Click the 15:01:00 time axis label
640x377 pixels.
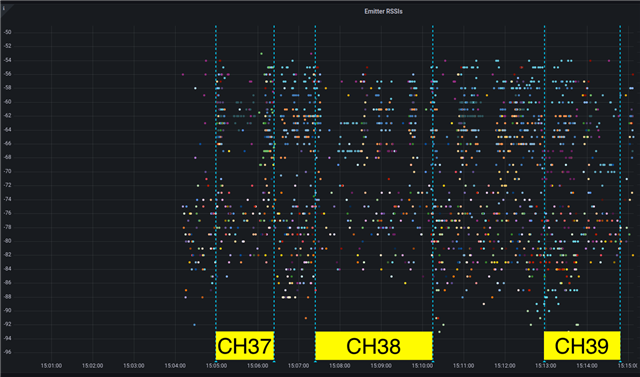51,366
